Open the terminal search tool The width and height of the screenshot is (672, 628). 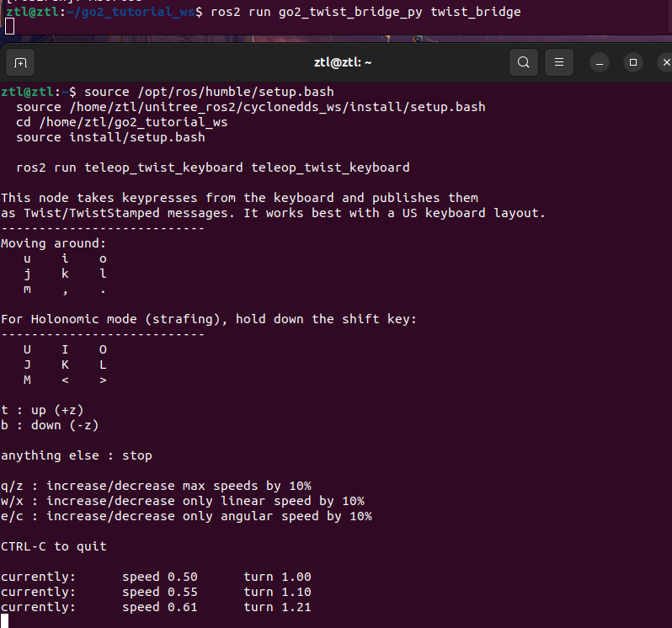[523, 62]
